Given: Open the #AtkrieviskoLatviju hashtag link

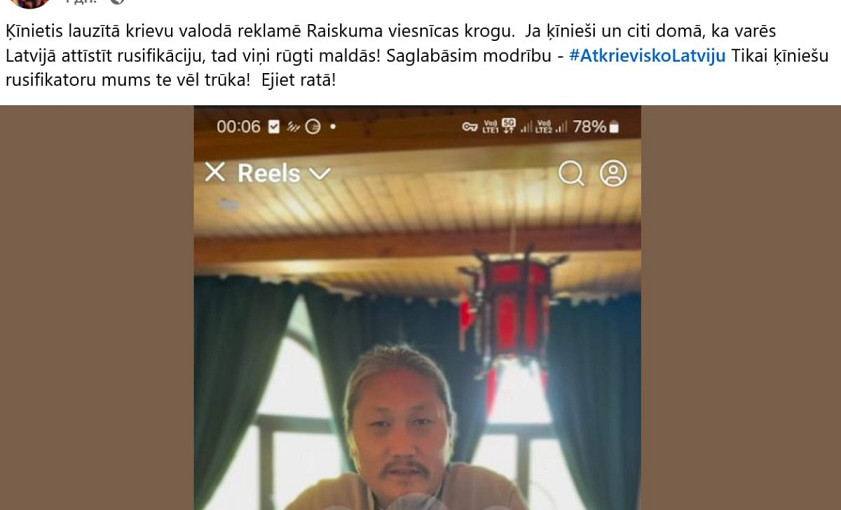Looking at the screenshot, I should pyautogui.click(x=647, y=56).
